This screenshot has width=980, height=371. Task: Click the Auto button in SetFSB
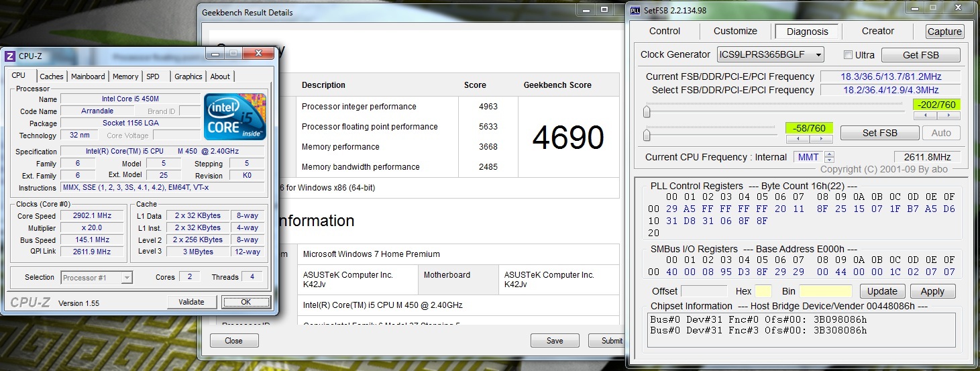click(x=942, y=133)
